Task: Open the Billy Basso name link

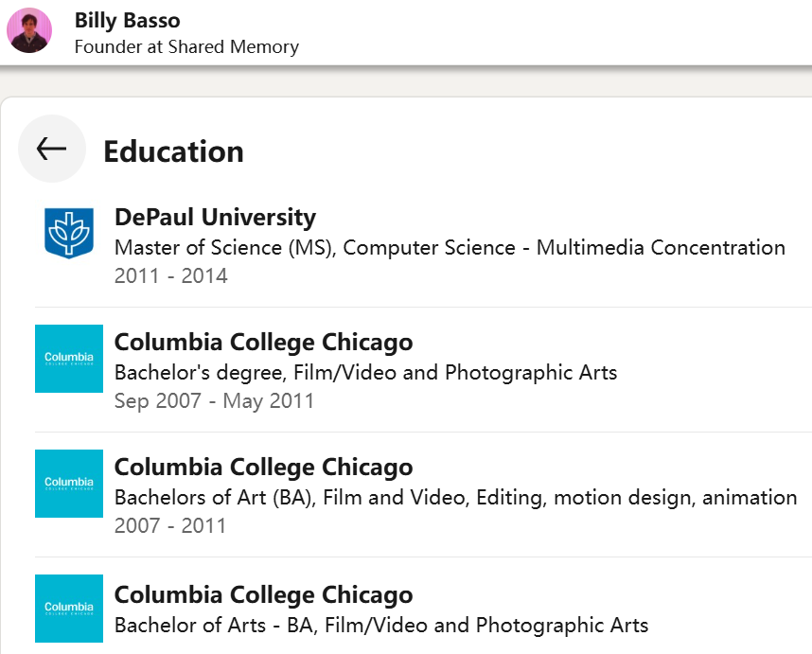Action: pos(127,20)
